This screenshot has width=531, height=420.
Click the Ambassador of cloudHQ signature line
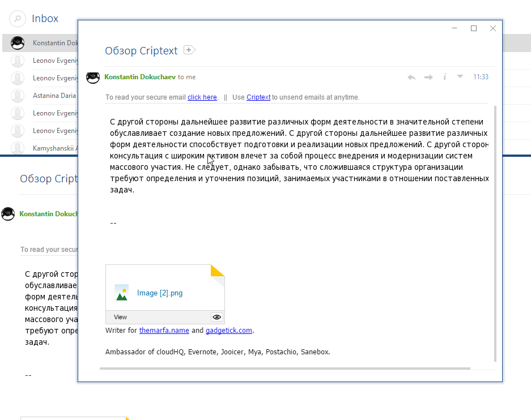pos(218,352)
